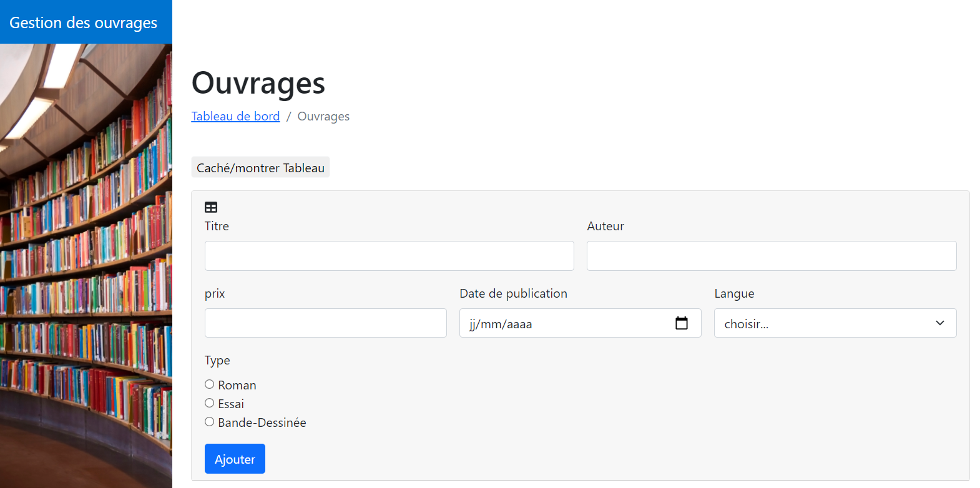The image size is (980, 488).
Task: Open the Tableau de bord breadcrumb link
Action: [235, 117]
